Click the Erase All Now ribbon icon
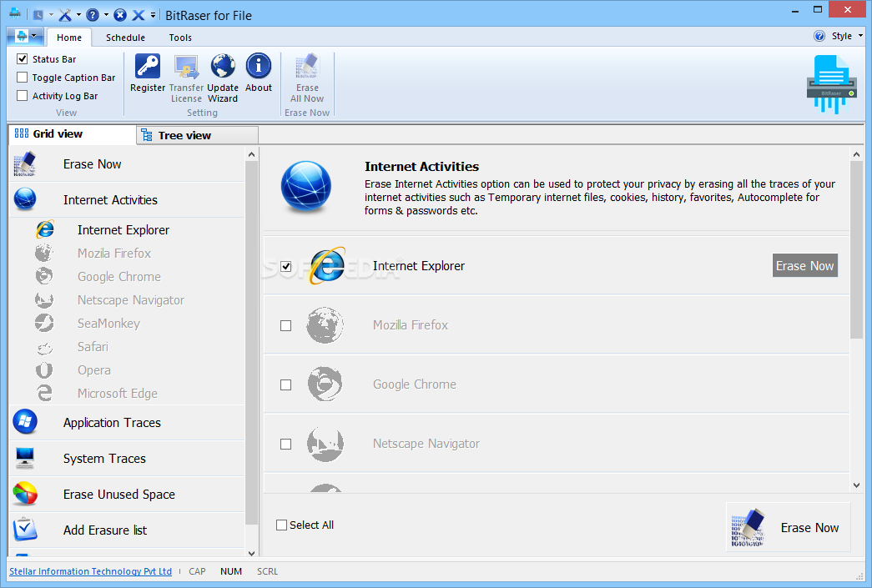Screen dimensions: 872x588 [307, 66]
